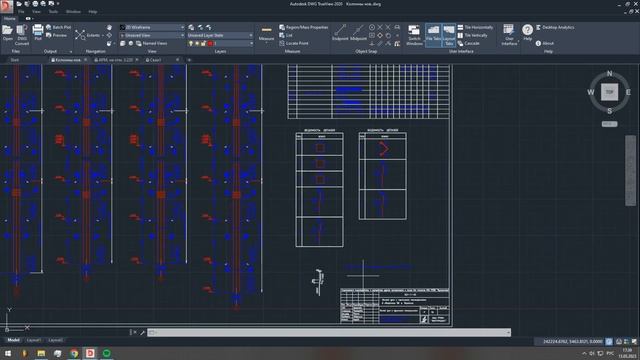Open the Window menu
Viewport: 640px width, 360px height.
click(73, 12)
